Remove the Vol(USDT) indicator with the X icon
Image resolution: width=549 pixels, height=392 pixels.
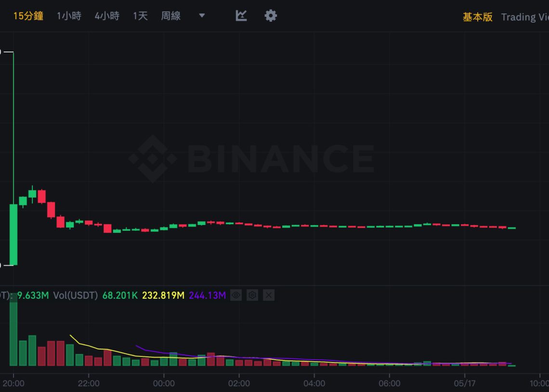coord(268,295)
